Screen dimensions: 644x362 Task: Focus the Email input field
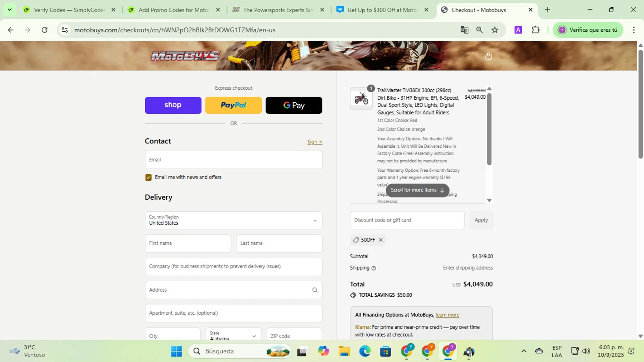(x=234, y=160)
